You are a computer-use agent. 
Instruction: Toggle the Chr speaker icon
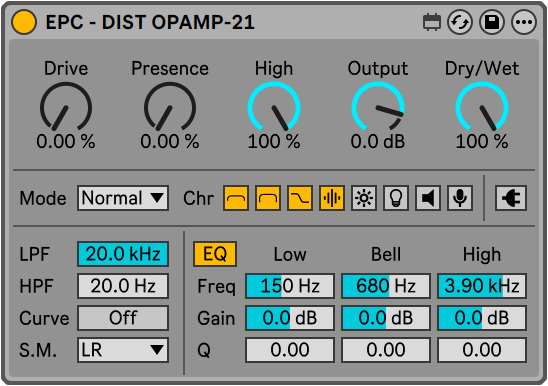tap(428, 198)
